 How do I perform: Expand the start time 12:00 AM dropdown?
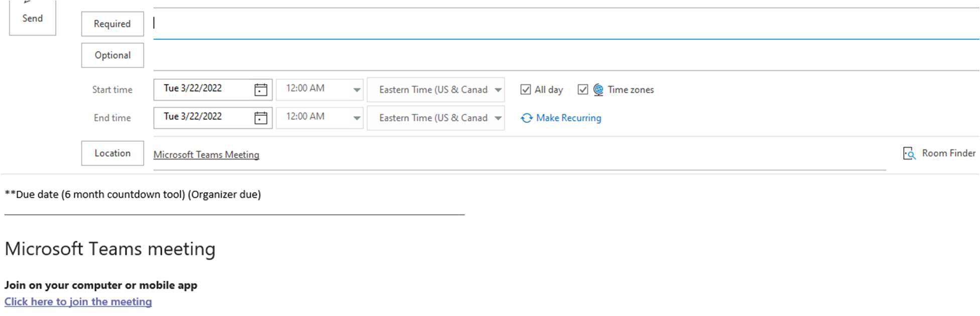(356, 90)
